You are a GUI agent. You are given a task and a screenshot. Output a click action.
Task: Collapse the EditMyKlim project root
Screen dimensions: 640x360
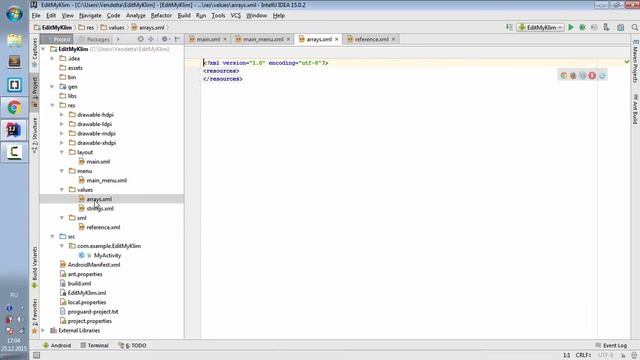click(43, 49)
